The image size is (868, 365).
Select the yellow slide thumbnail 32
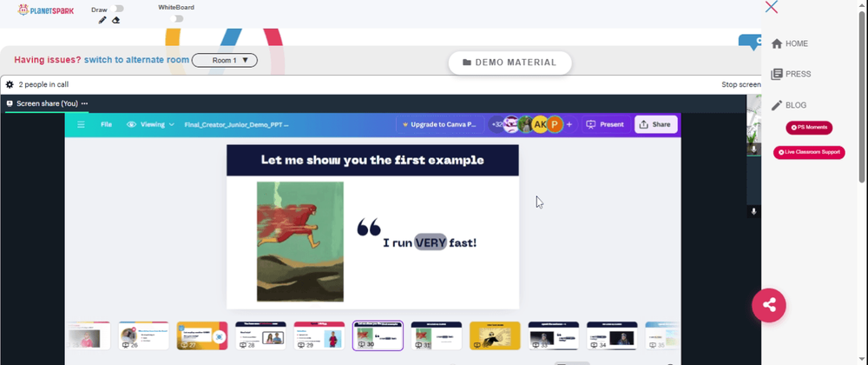point(495,335)
